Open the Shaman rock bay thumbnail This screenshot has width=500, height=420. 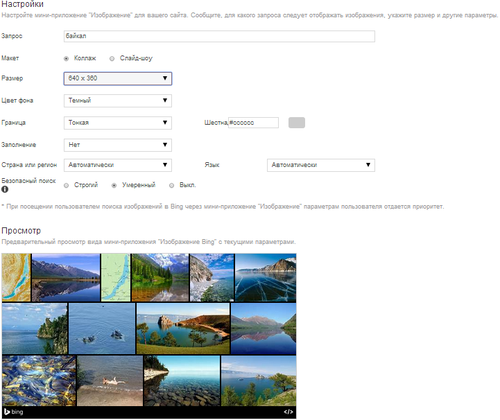[x=183, y=329]
